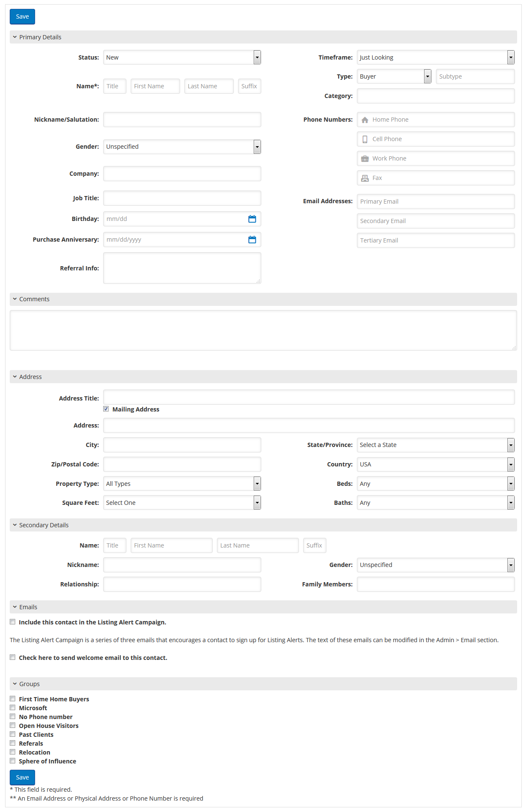The height and width of the screenshot is (812, 526).
Task: Tick the Microsoft group checkbox
Action: point(13,708)
